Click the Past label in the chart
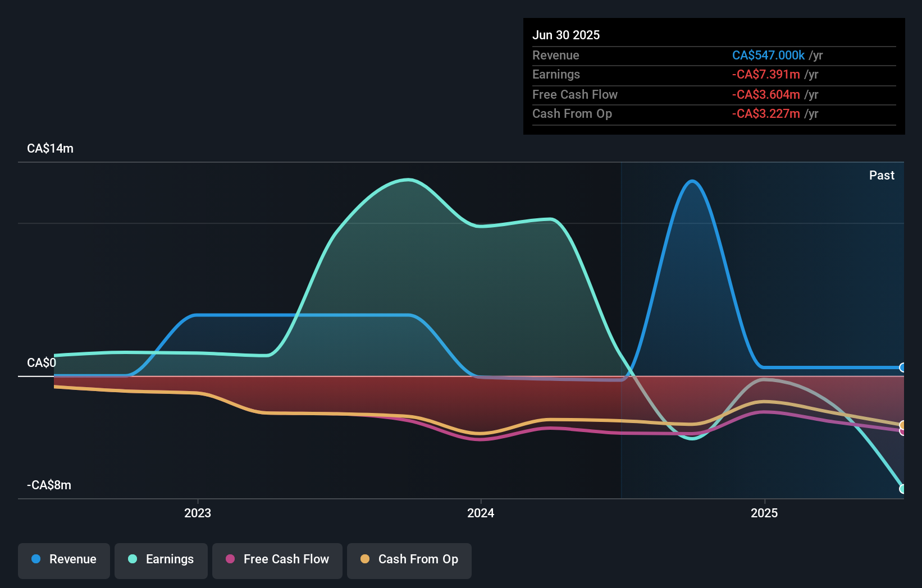This screenshot has width=922, height=588. (x=882, y=175)
